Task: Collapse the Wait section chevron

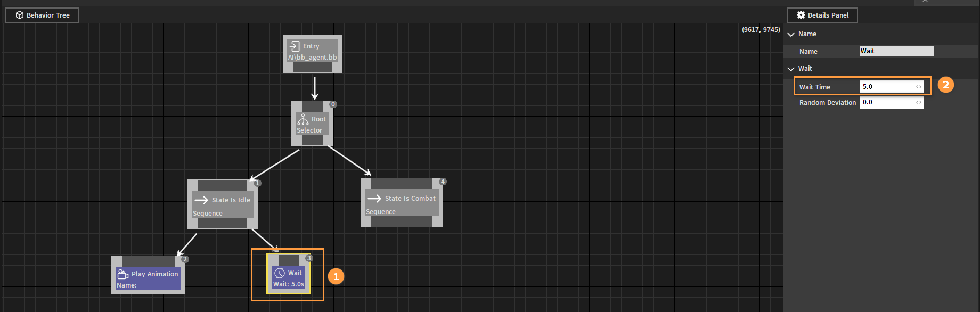Action: coord(791,69)
